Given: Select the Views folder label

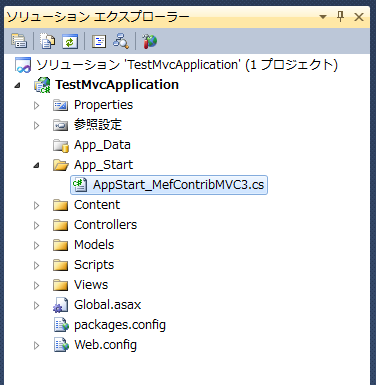Looking at the screenshot, I should [91, 285].
